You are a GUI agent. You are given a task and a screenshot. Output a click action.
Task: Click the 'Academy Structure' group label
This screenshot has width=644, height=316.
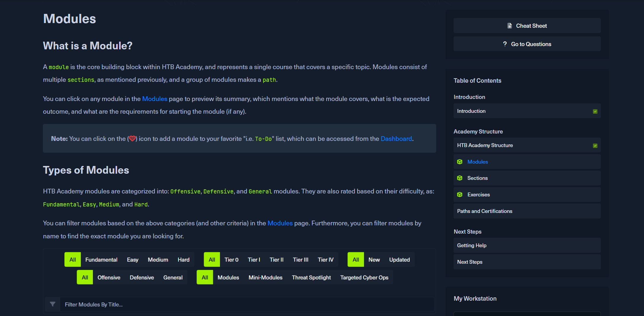(x=478, y=131)
